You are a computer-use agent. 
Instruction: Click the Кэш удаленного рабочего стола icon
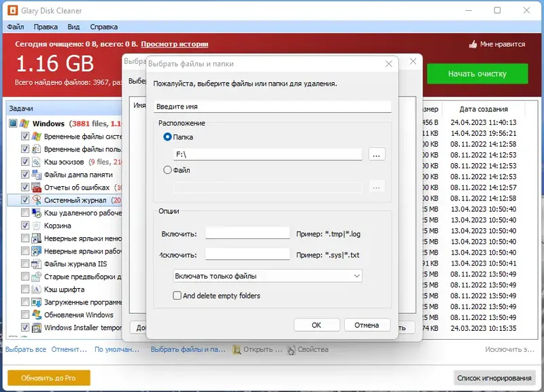click(x=37, y=213)
